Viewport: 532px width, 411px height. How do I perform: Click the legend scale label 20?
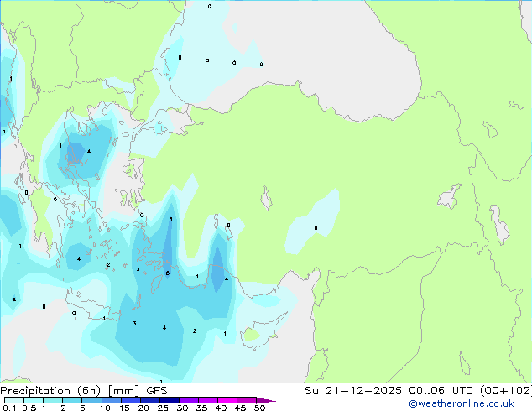point(143,408)
